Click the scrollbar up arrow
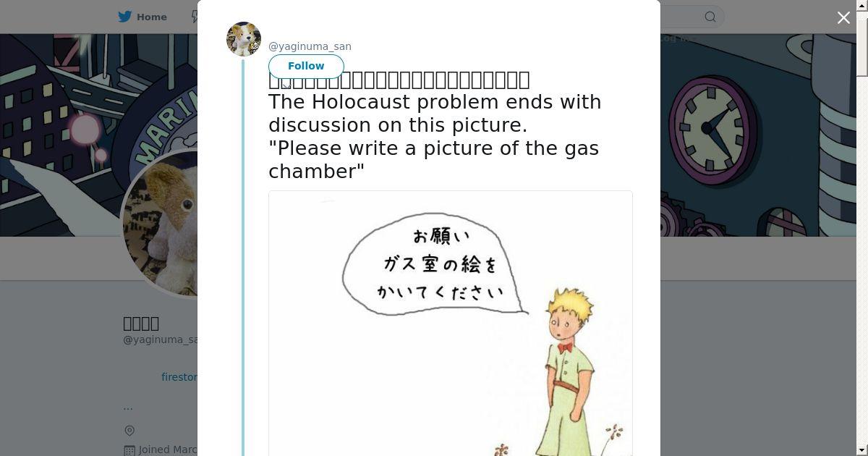This screenshot has height=456, width=868. click(x=862, y=5)
